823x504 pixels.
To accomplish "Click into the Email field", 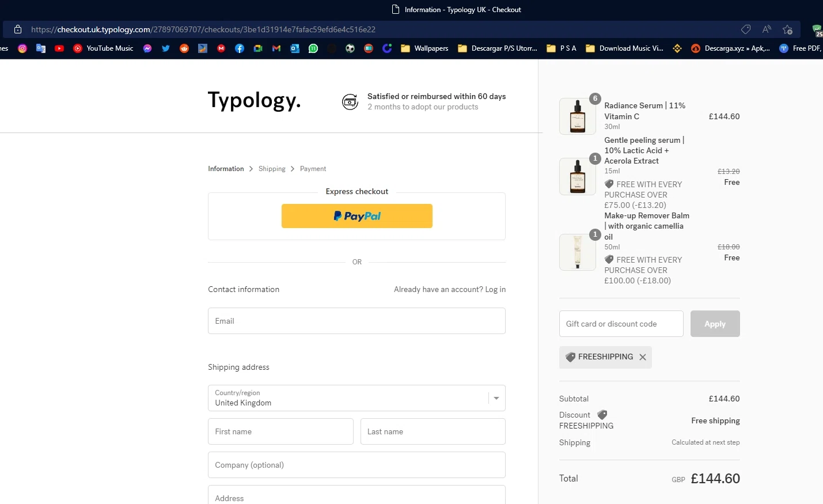I will tap(356, 321).
